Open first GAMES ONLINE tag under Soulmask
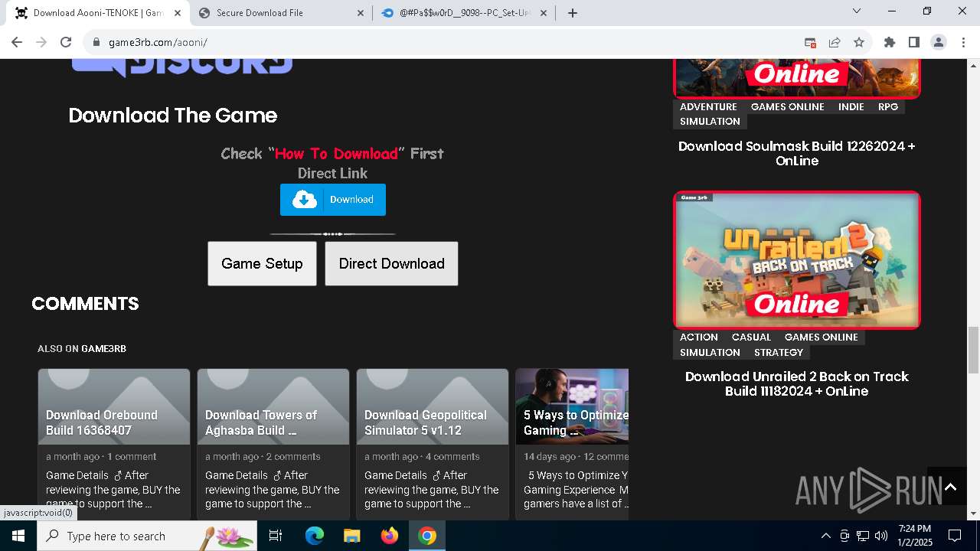The width and height of the screenshot is (980, 551). 788,106
